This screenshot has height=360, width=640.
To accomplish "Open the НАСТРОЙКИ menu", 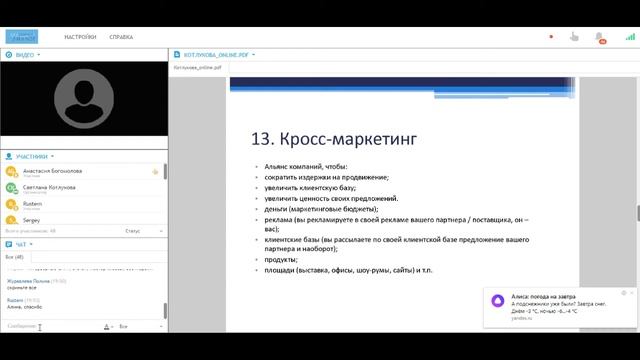I will (x=80, y=37).
